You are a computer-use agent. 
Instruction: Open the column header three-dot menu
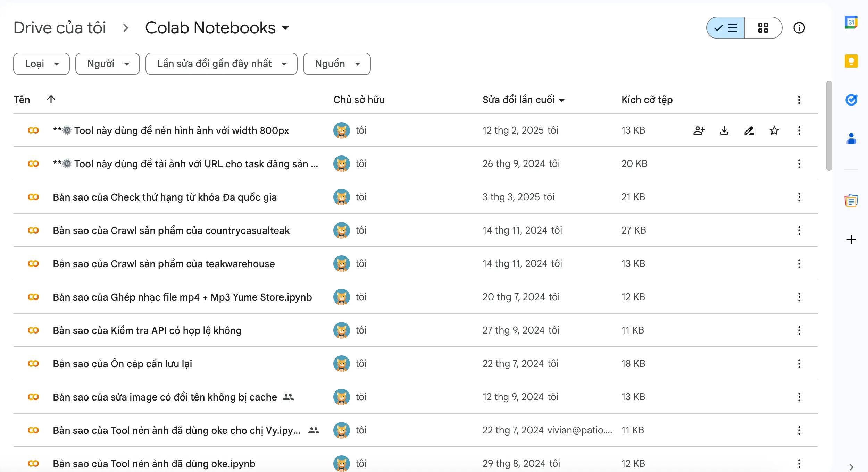point(799,100)
